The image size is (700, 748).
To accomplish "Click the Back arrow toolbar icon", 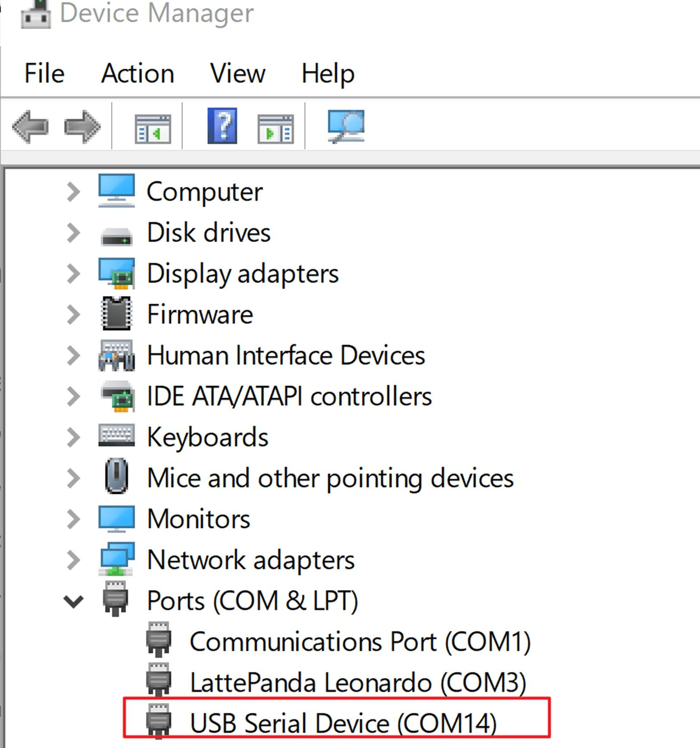I will (x=30, y=127).
